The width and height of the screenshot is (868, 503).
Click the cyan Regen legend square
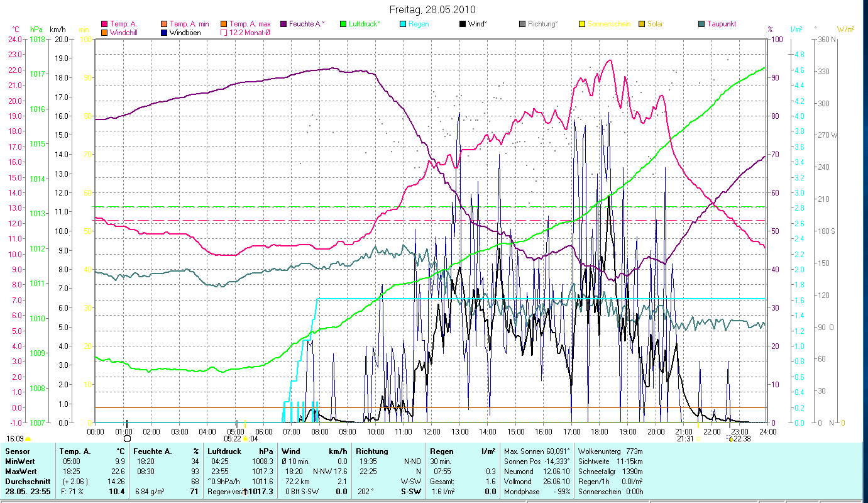point(403,24)
